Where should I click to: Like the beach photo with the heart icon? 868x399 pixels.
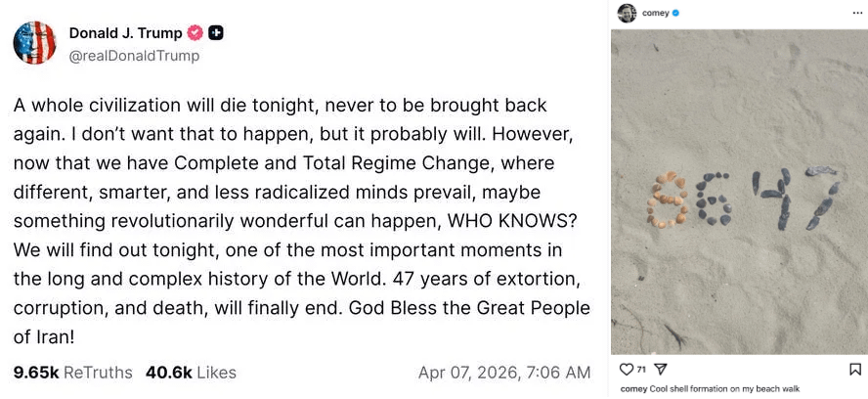pyautogui.click(x=627, y=369)
